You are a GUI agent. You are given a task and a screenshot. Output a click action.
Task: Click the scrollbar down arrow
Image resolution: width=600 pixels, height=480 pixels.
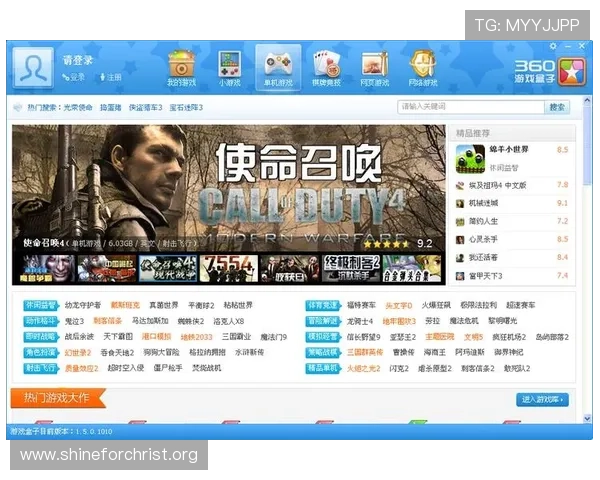pyautogui.click(x=587, y=418)
